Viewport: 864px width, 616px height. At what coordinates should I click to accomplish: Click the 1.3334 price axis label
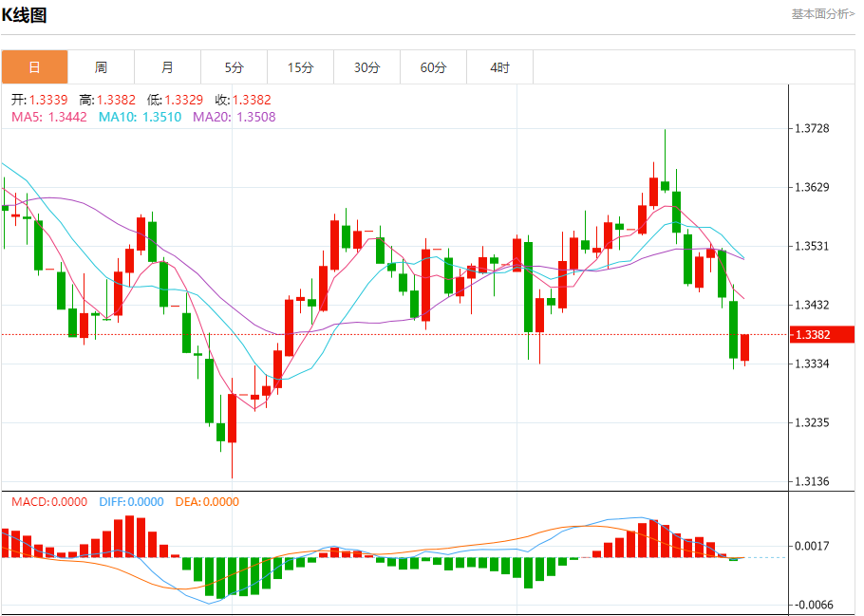pyautogui.click(x=811, y=364)
